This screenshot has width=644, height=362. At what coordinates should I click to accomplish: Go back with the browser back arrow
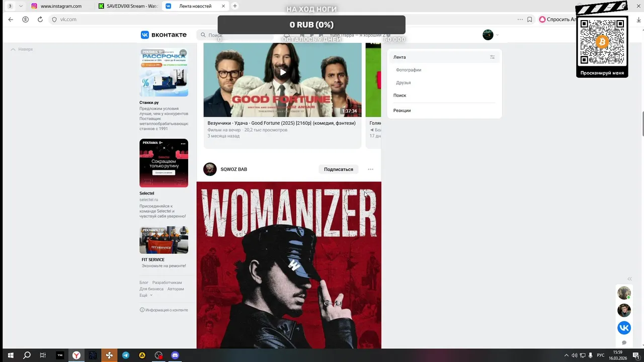pos(11,20)
